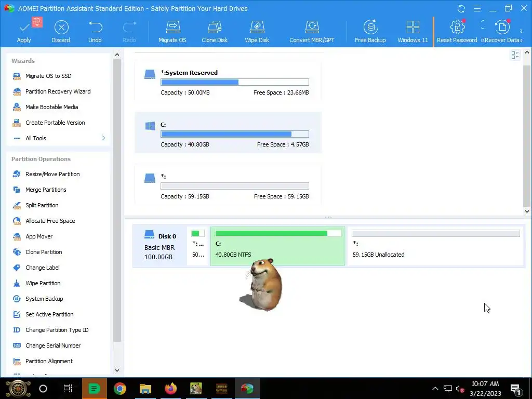Select the 50MB reserved block in disk map
The image size is (532, 399).
pyautogui.click(x=198, y=246)
